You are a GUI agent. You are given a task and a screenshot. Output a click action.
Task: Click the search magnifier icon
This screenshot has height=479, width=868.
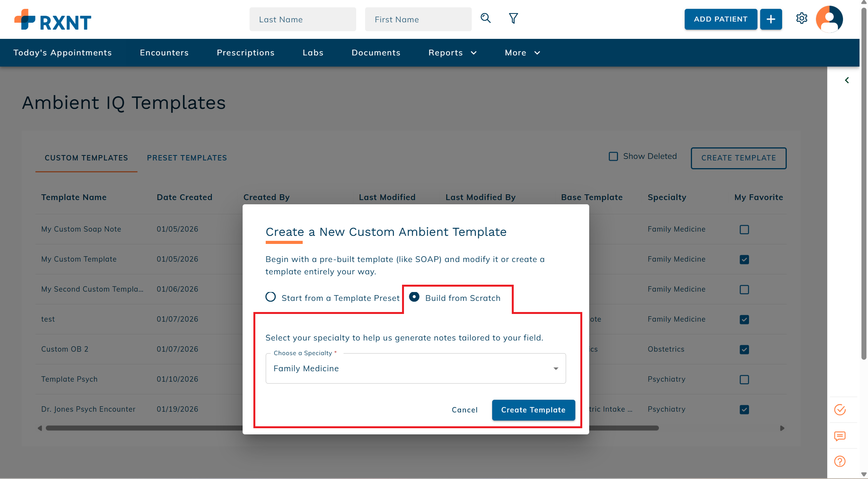tap(486, 18)
